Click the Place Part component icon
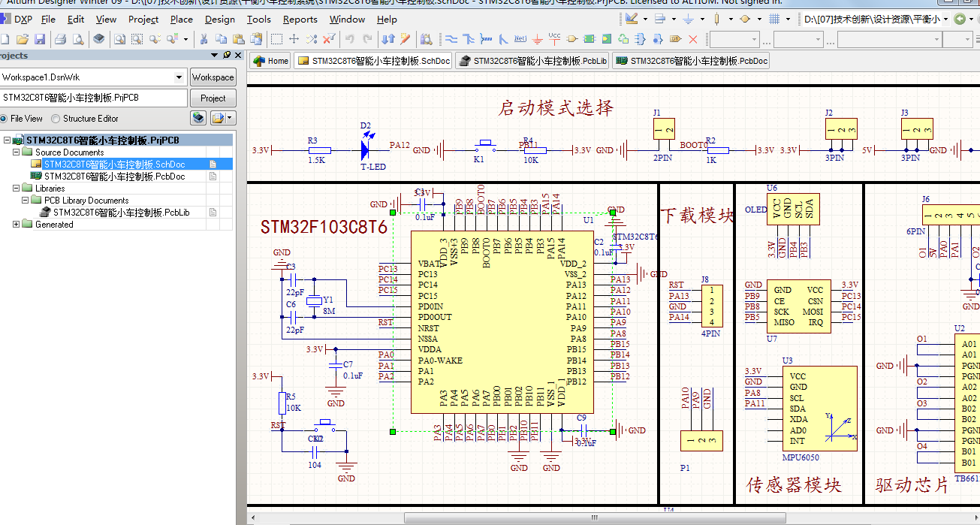This screenshot has width=980, height=525. click(571, 38)
